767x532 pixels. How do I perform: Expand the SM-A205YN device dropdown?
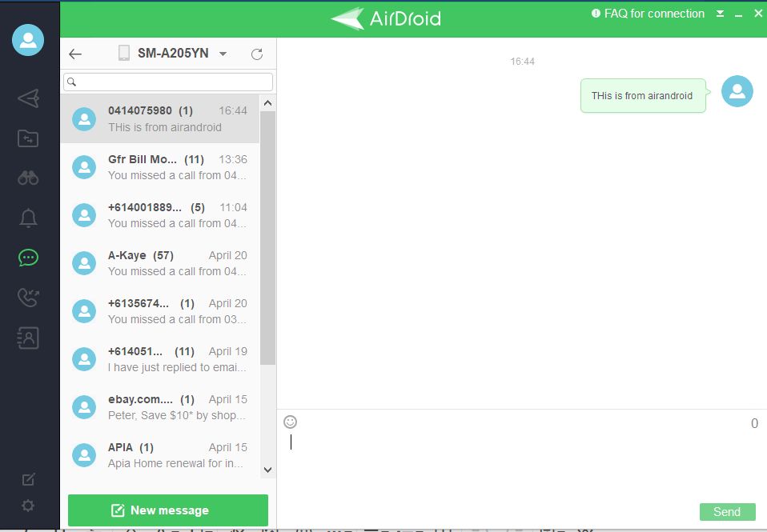pos(223,54)
